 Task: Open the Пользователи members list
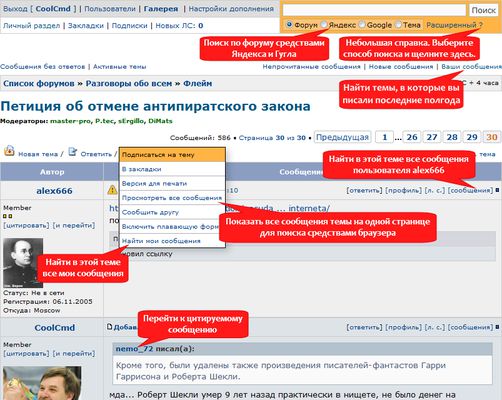110,9
